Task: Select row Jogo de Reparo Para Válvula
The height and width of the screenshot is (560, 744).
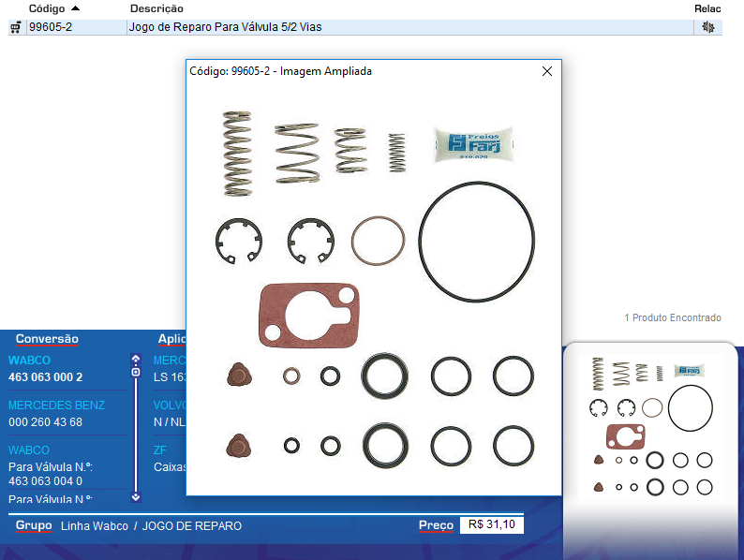Action: tap(225, 27)
